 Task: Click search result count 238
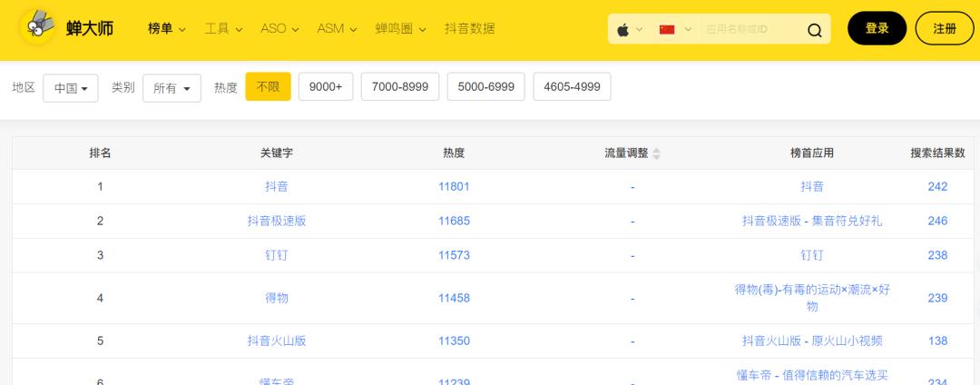[937, 255]
